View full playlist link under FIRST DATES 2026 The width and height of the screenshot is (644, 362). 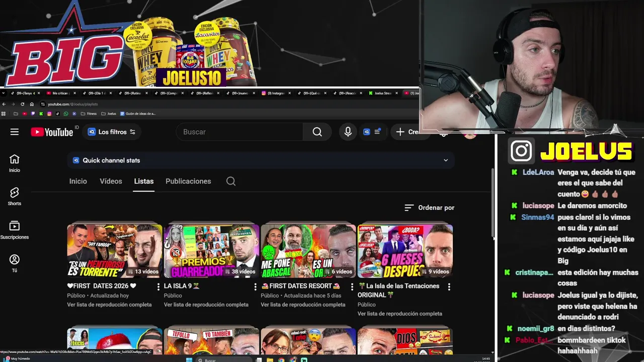tap(109, 305)
